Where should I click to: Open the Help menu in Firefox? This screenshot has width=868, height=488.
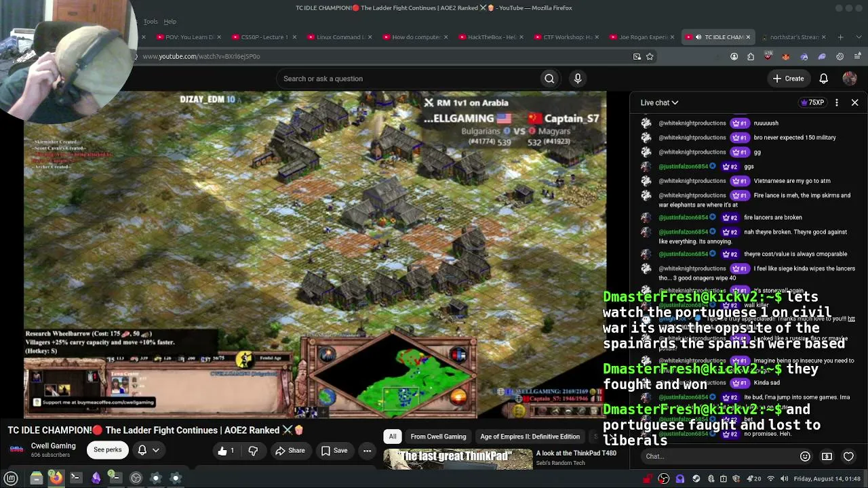[170, 22]
